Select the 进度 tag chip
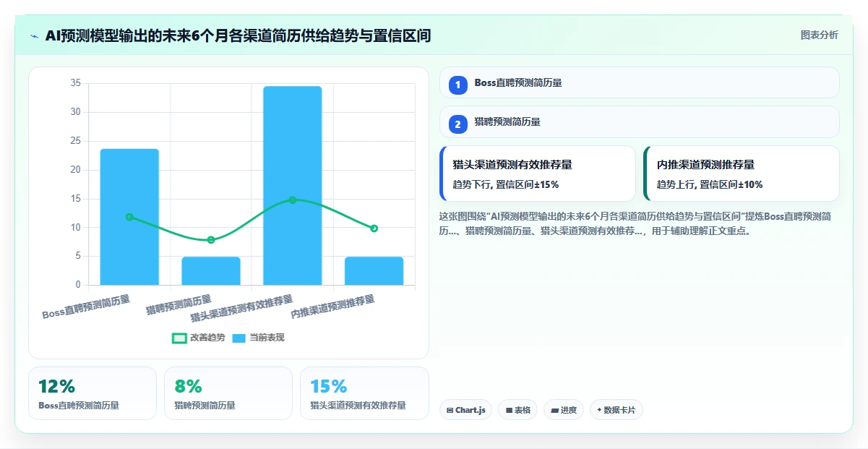 pos(564,410)
